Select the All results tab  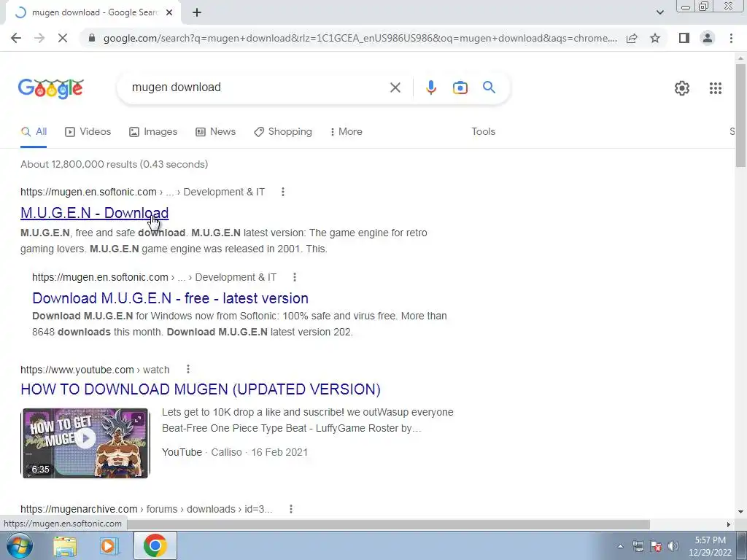point(34,132)
